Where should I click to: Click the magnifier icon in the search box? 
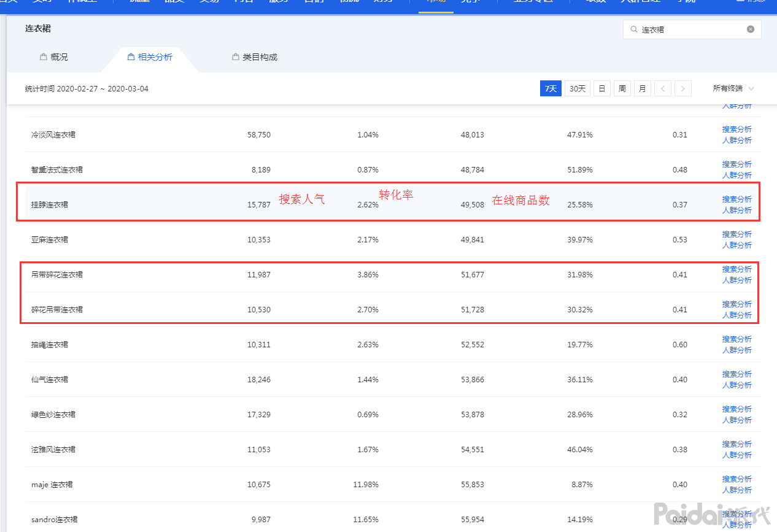pos(633,29)
